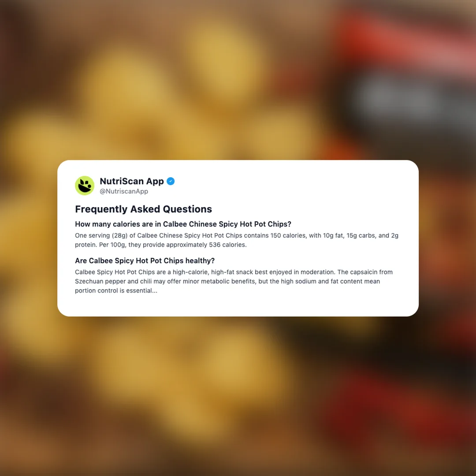
Task: Open the NutriScan App profile name
Action: tap(132, 181)
